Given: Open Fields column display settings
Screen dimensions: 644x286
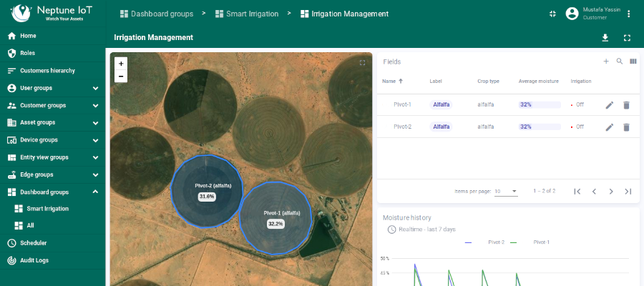Looking at the screenshot, I should [633, 61].
